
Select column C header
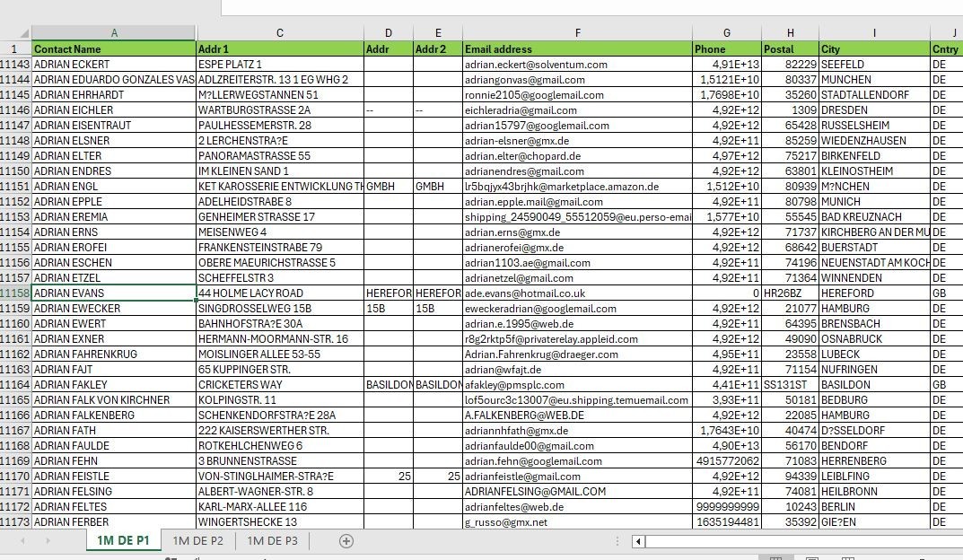tap(280, 33)
